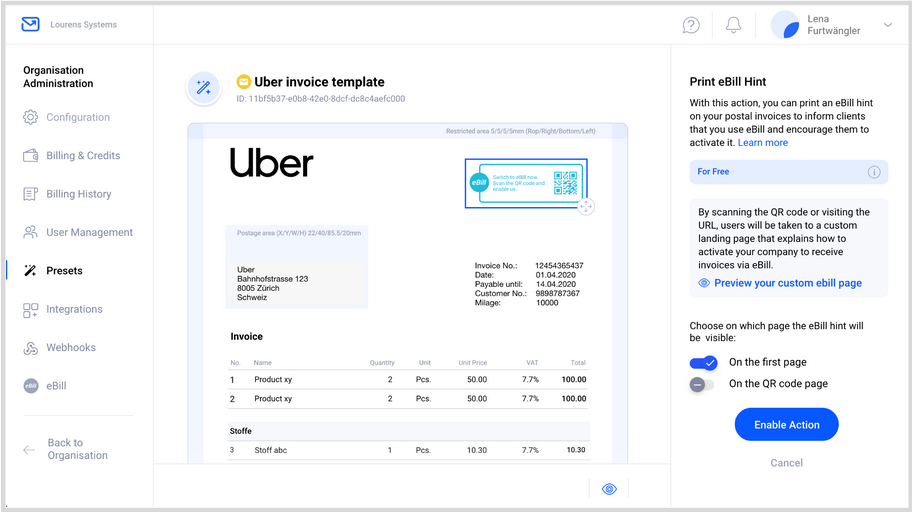Screen dimensions: 912x512
Task: Click the Organisation Administration heading
Action: coord(58,77)
